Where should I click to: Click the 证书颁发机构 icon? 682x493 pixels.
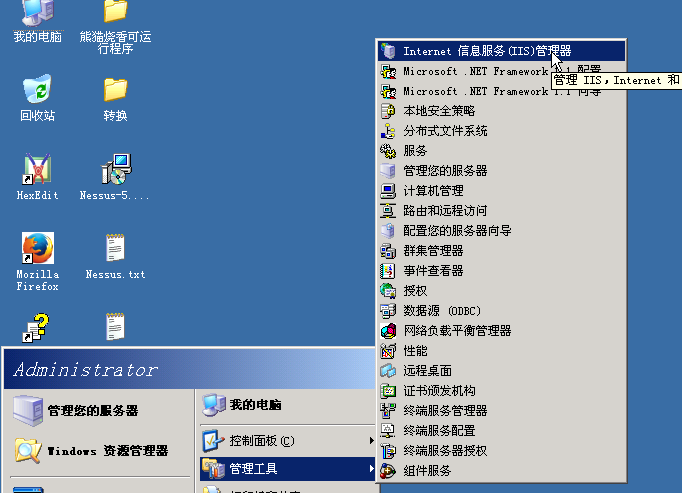click(388, 391)
